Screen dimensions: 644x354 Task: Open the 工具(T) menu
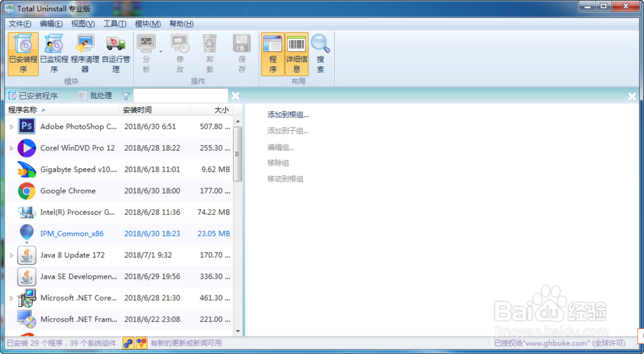tap(115, 24)
